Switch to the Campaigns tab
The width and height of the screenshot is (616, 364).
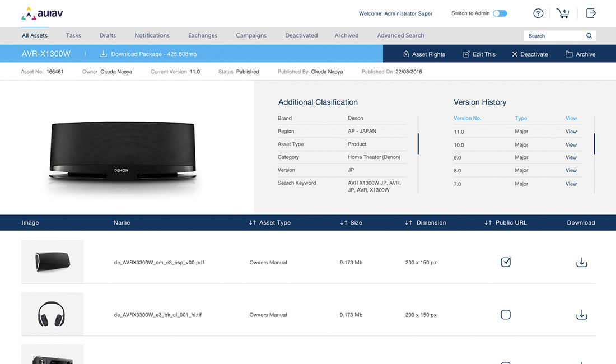point(251,35)
